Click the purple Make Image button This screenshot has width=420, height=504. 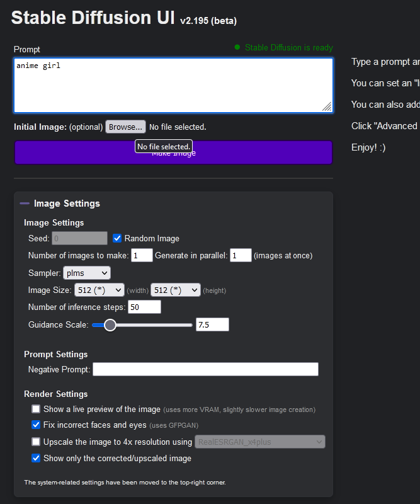coord(173,152)
